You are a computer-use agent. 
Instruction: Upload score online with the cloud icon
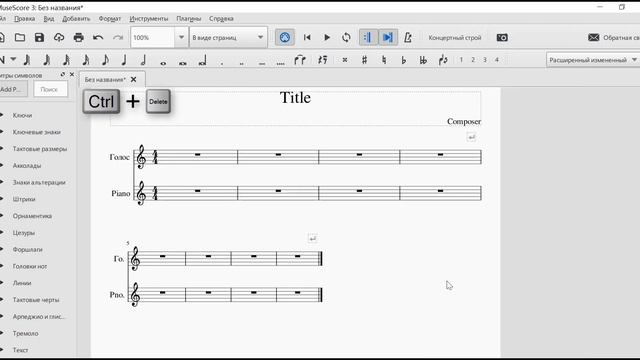pyautogui.click(x=59, y=38)
